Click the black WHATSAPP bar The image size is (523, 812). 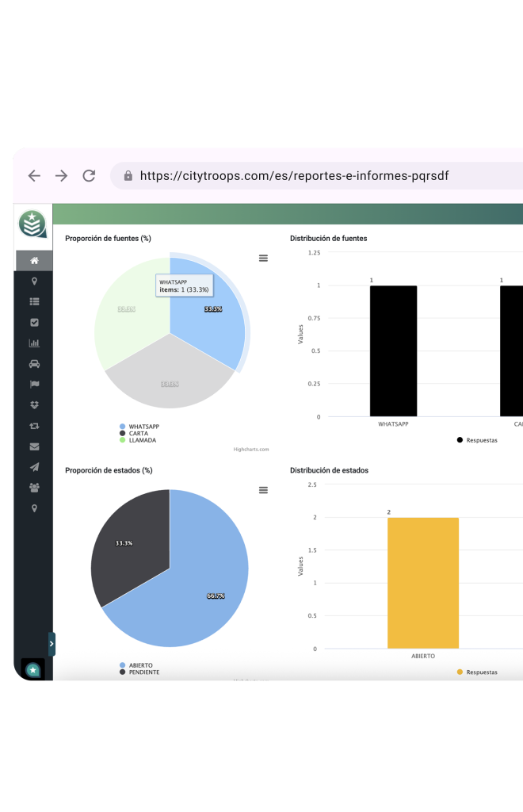393,351
